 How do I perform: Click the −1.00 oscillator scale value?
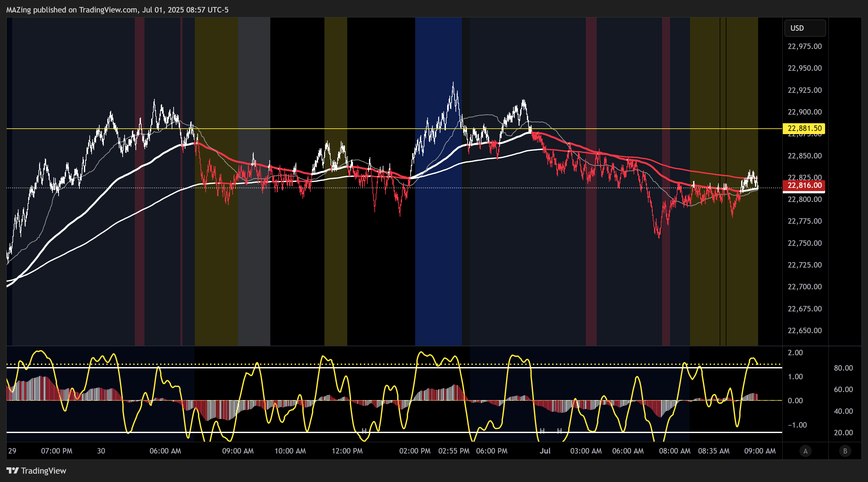pos(797,425)
